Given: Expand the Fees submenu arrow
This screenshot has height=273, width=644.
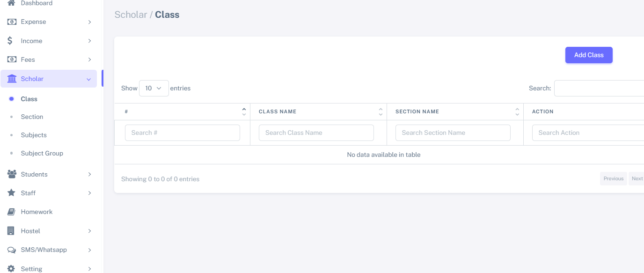Looking at the screenshot, I should (89, 60).
